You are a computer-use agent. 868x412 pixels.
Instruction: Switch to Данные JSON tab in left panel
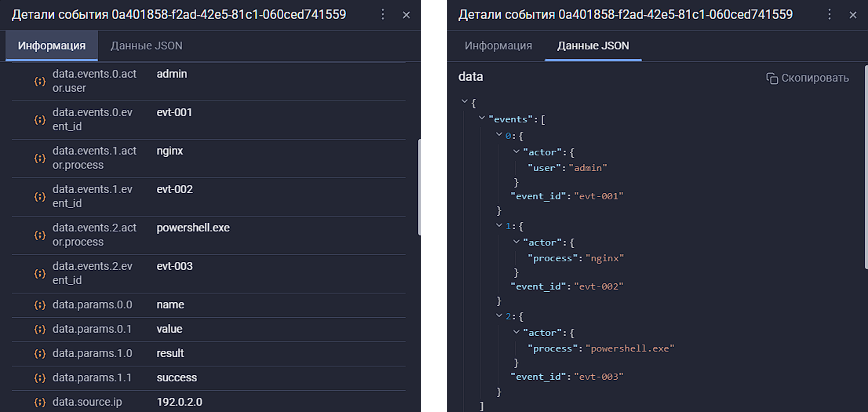146,46
